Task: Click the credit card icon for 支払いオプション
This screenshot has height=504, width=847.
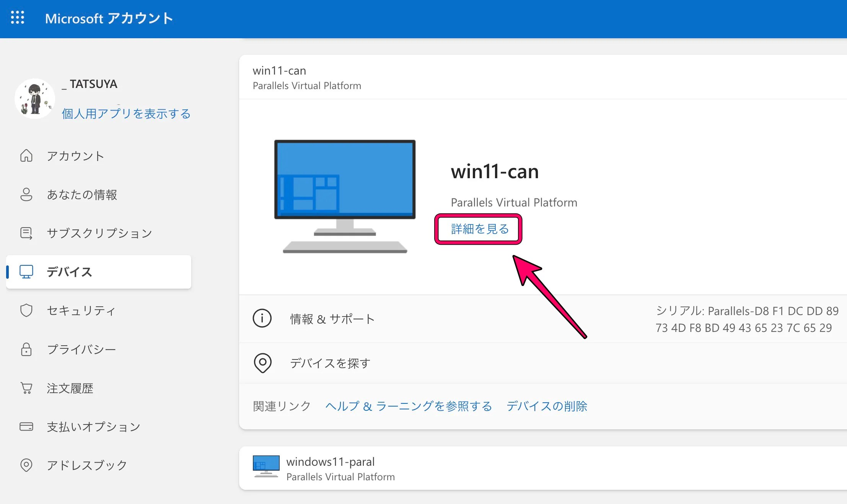Action: pos(26,426)
